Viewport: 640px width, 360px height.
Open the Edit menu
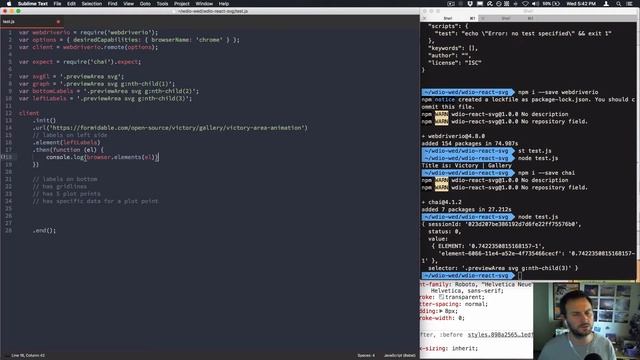click(71, 4)
